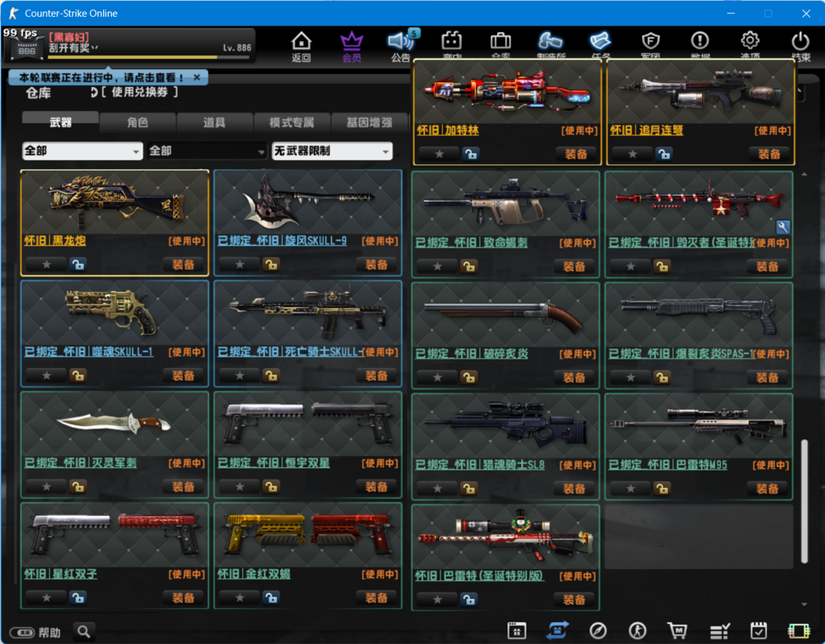Select the 恒宇双星 pistols thumbnail

(x=308, y=424)
